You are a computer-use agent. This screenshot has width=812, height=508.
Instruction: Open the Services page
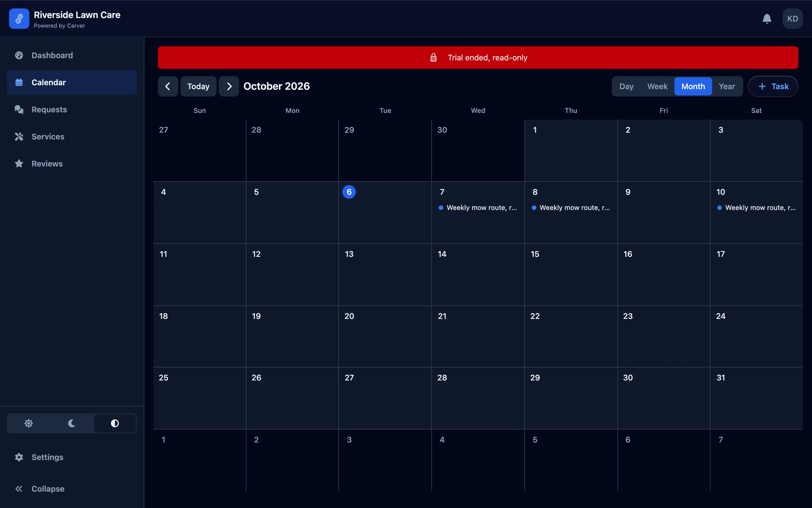pos(72,137)
